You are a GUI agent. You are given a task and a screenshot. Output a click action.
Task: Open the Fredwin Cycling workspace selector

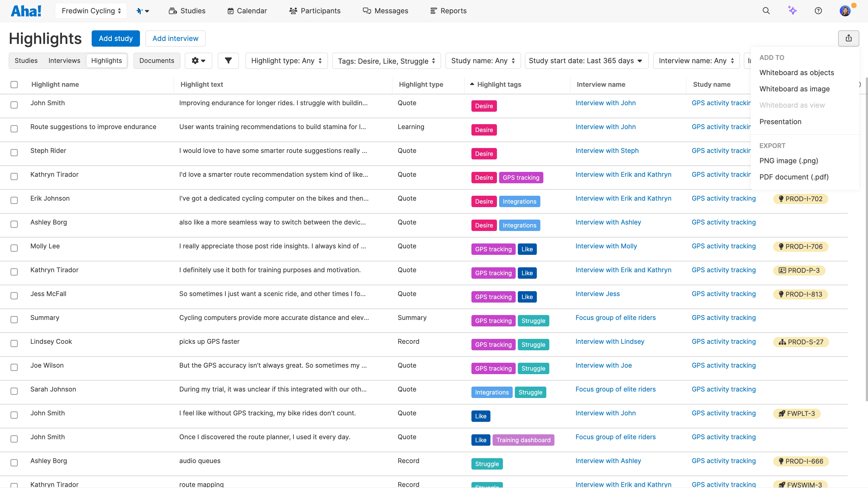(91, 11)
